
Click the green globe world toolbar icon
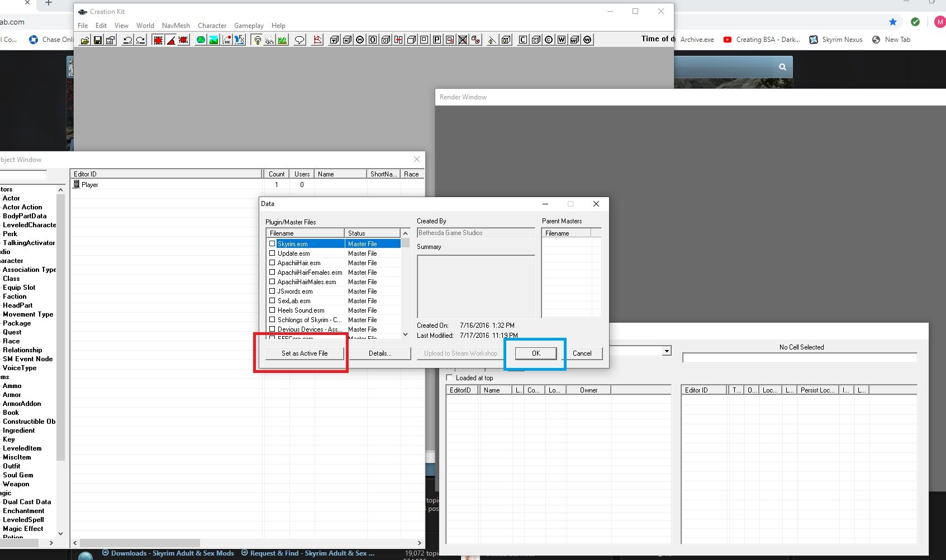(201, 40)
